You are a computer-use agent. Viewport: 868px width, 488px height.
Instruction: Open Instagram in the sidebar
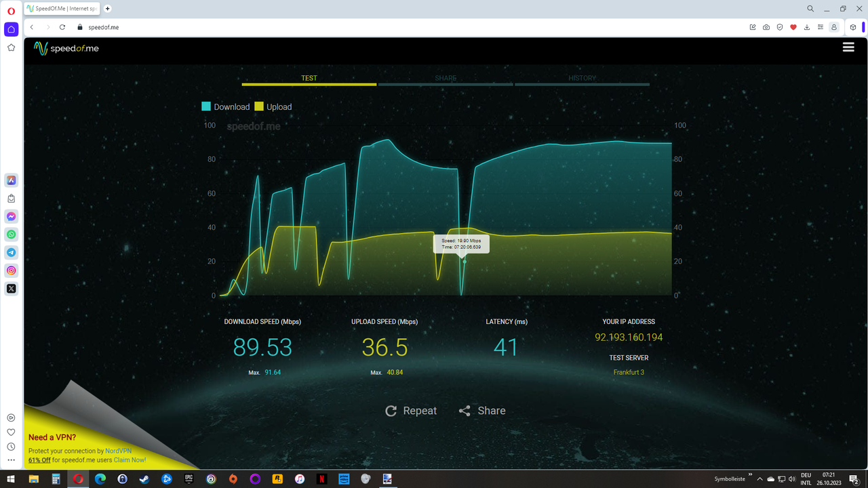click(11, 270)
